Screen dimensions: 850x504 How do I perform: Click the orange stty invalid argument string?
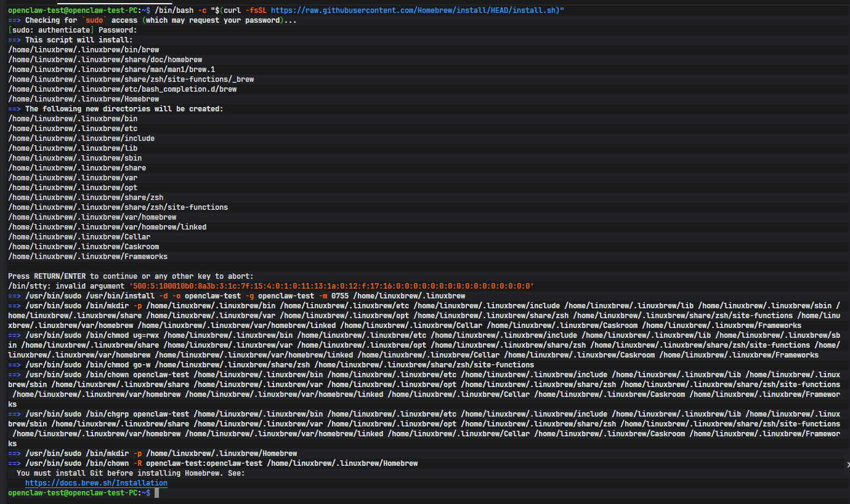point(331,286)
